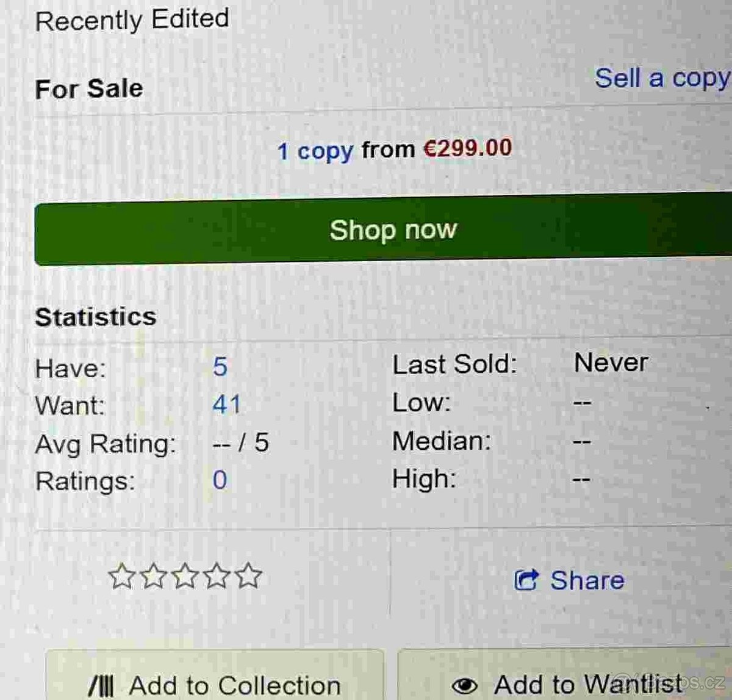Select the fourth rating star

coord(217,576)
